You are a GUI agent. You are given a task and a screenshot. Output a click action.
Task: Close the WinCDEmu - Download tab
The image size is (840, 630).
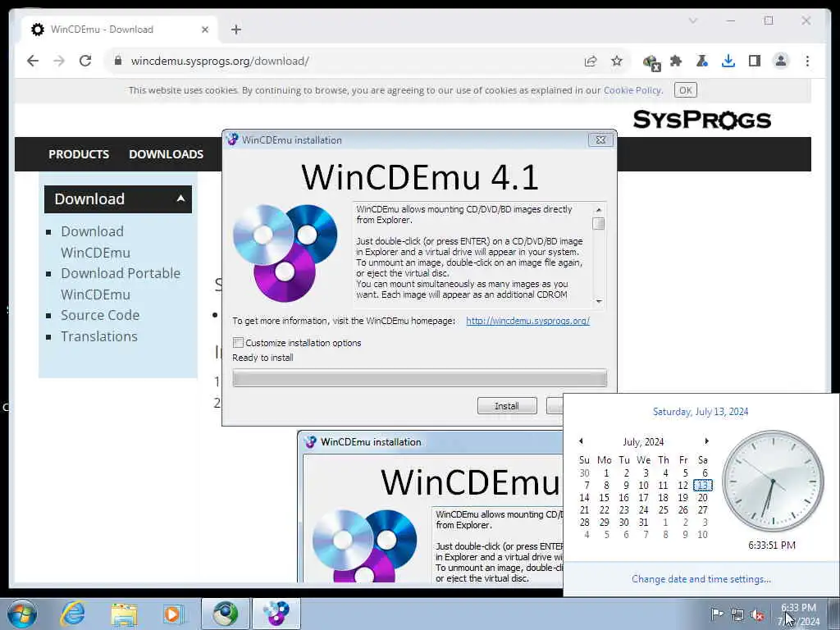pyautogui.click(x=204, y=30)
